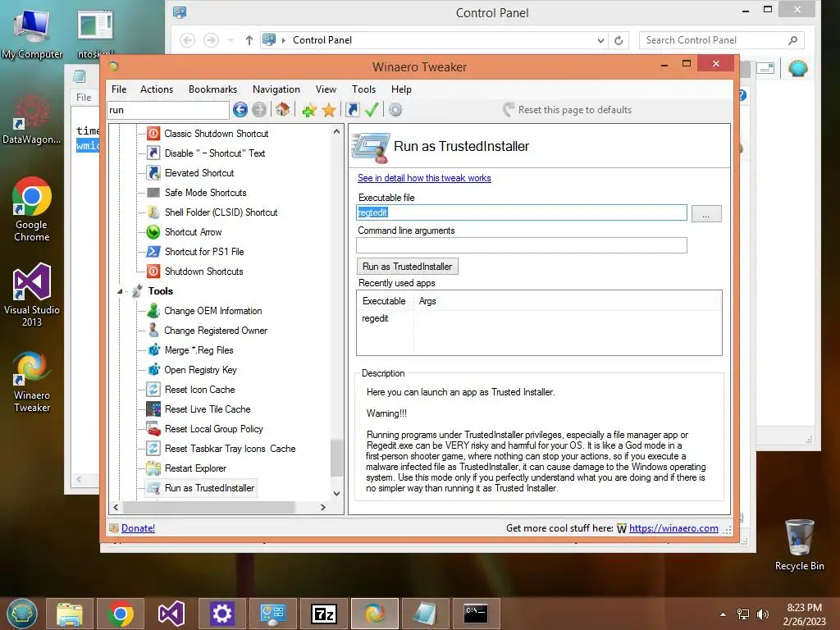Image resolution: width=840 pixels, height=630 pixels.
Task: Select Reset Icon Cache icon
Action: tap(153, 390)
